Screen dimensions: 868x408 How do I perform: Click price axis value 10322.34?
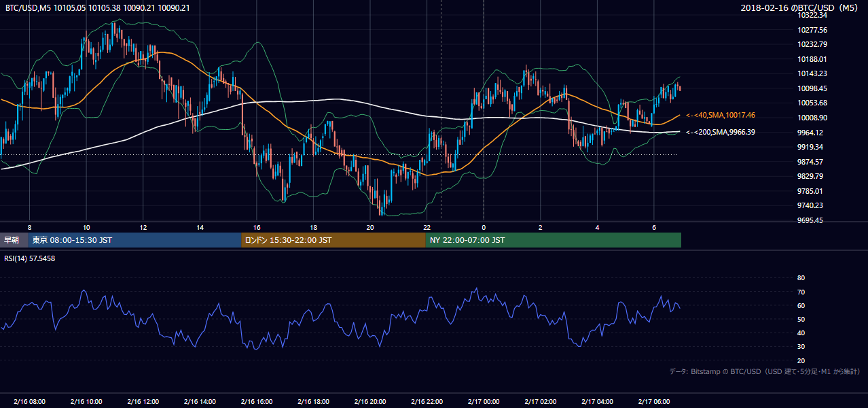[x=812, y=15]
